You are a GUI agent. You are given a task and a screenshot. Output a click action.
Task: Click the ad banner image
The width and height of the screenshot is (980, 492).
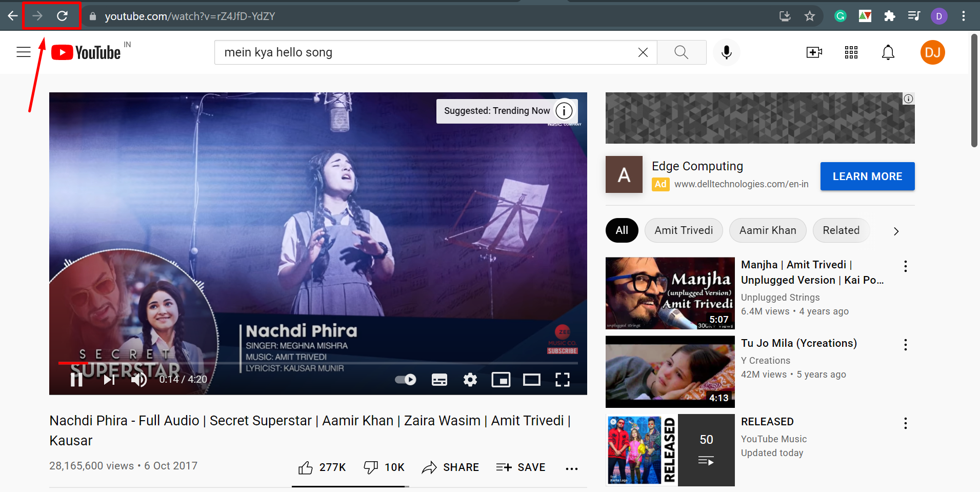(760, 118)
